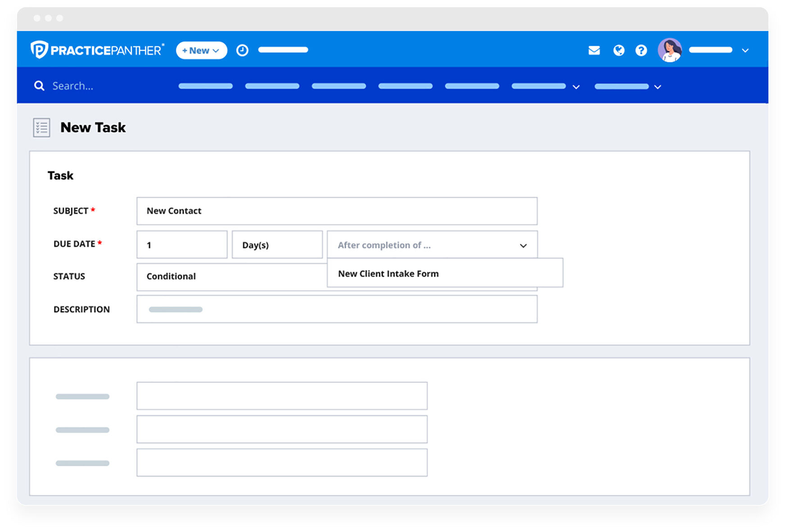Viewport: 786px width, 532px height.
Task: Open the recent activity clock icon
Action: [x=242, y=50]
